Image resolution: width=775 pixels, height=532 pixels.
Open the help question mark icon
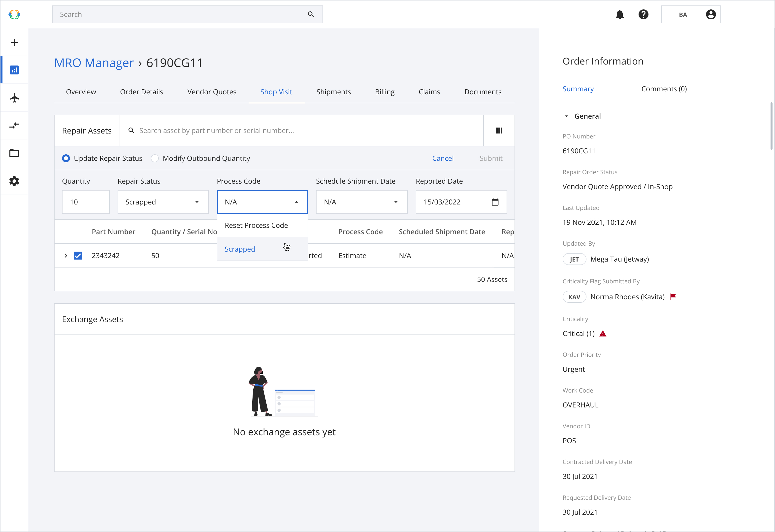tap(643, 14)
